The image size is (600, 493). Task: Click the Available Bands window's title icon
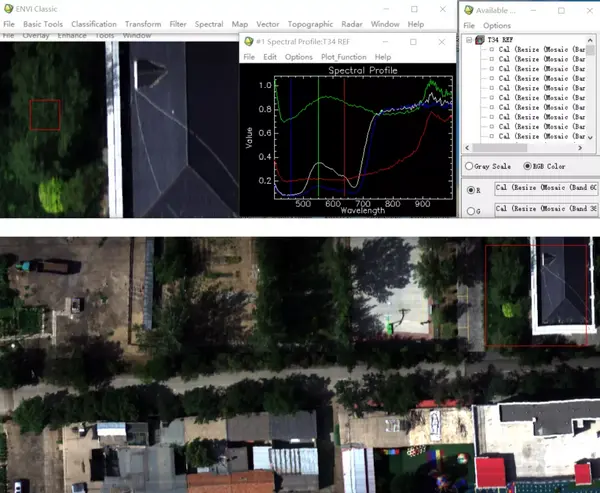468,10
